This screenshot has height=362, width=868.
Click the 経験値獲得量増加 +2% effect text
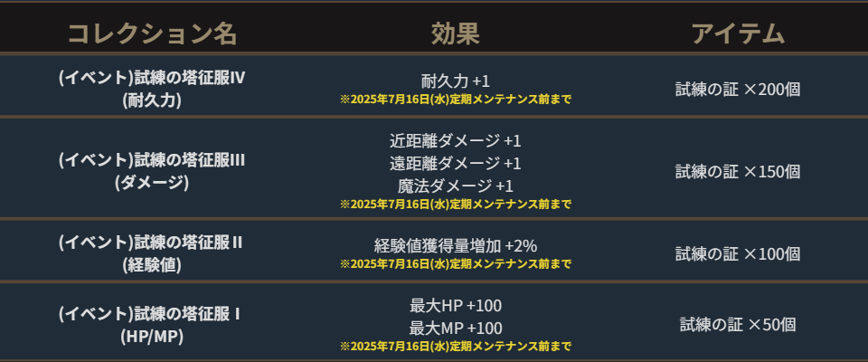click(455, 245)
